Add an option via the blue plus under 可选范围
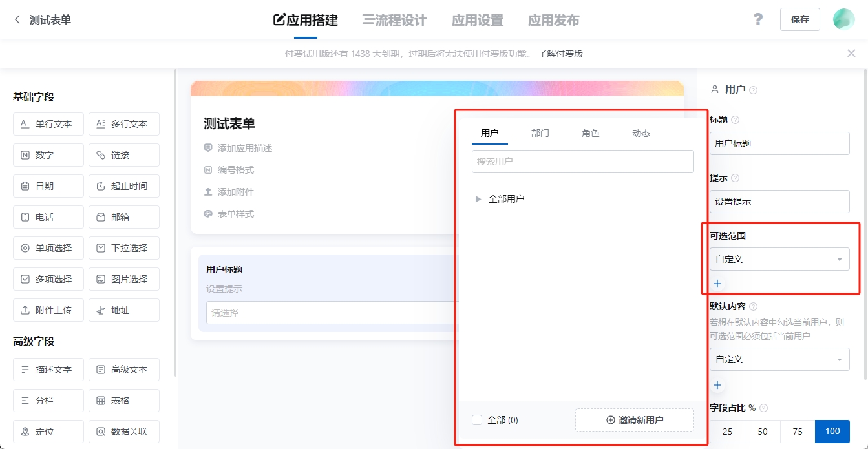The width and height of the screenshot is (868, 449). coord(717,283)
